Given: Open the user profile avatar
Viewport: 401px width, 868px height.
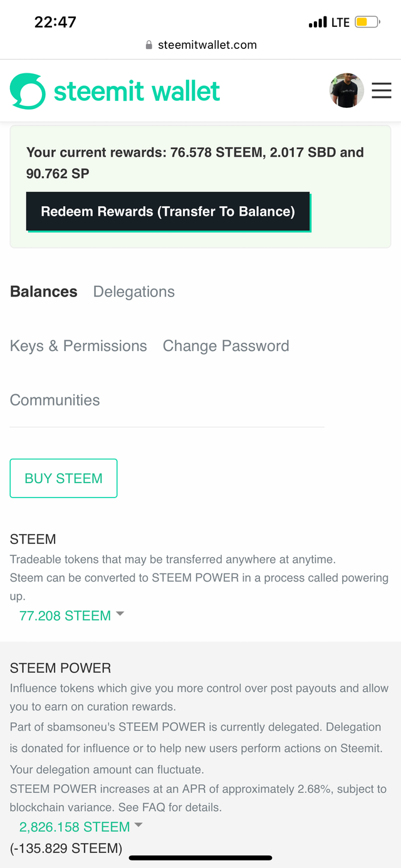Looking at the screenshot, I should [x=346, y=91].
